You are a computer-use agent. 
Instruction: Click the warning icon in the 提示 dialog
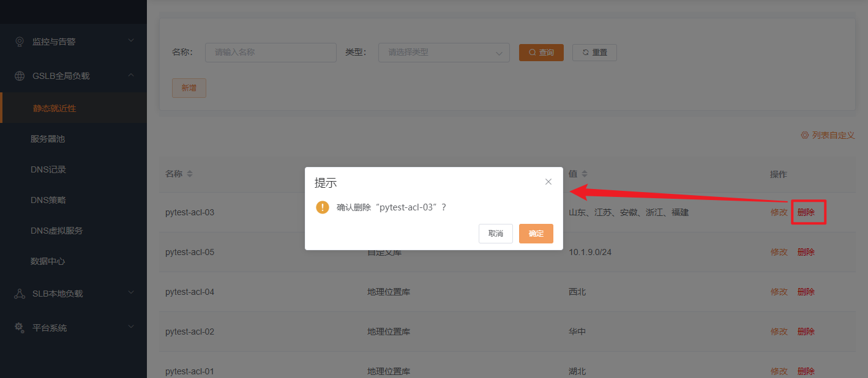pyautogui.click(x=323, y=207)
